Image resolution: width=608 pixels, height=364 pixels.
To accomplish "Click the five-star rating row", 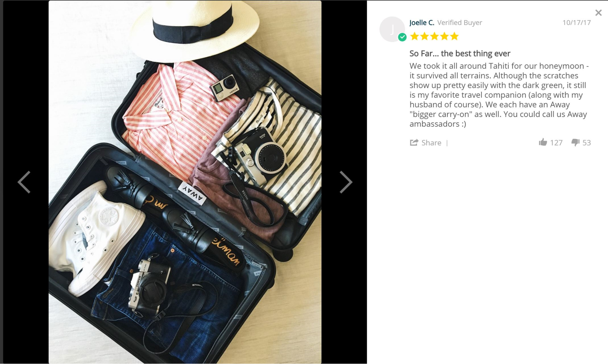I will point(434,36).
